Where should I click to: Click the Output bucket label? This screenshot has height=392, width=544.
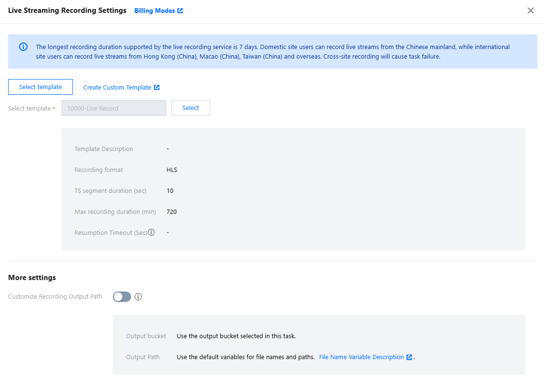tap(146, 336)
